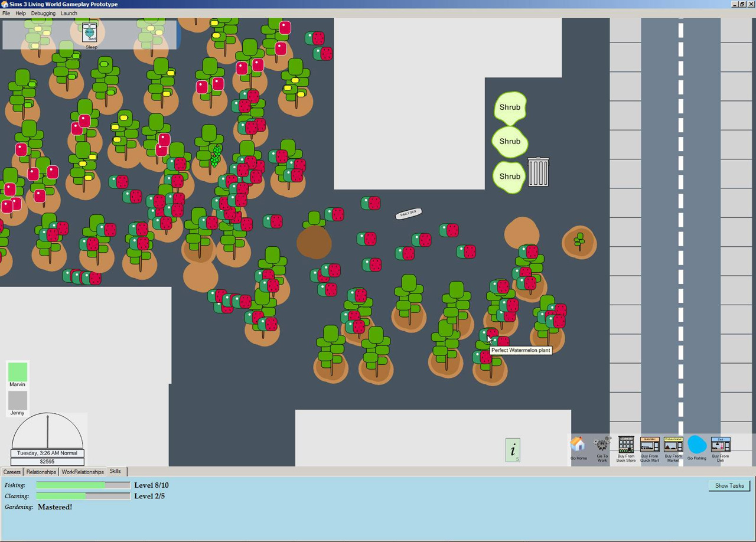Open the File menu
Viewport: 756px width, 542px height.
pyautogui.click(x=6, y=13)
